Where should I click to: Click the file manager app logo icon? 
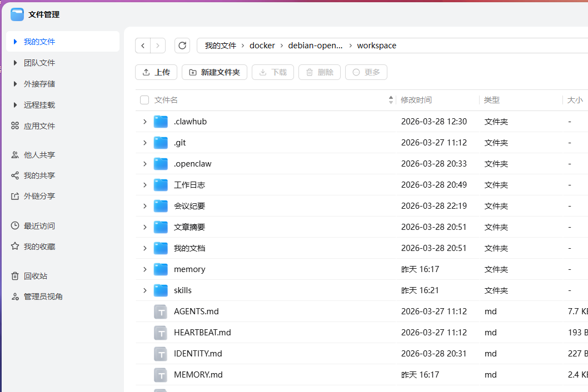pyautogui.click(x=17, y=14)
